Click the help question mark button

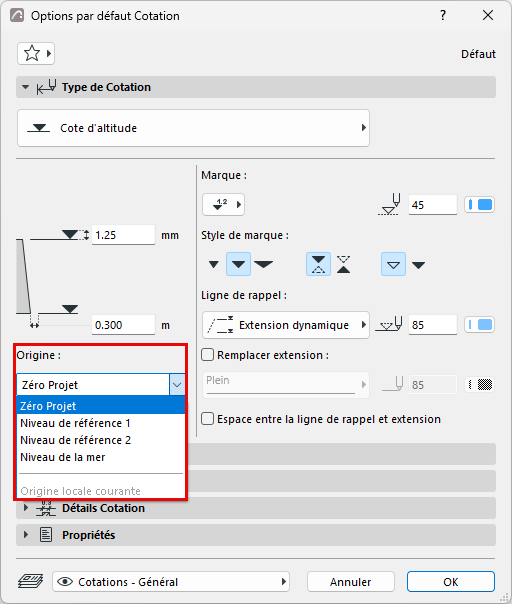pyautogui.click(x=443, y=15)
